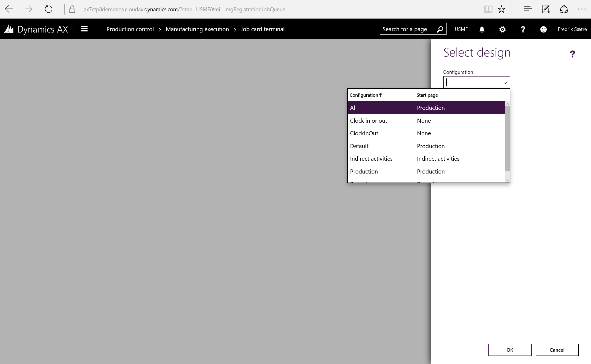Select the Indirect activities configuration row
This screenshot has height=364, width=591.
371,159
